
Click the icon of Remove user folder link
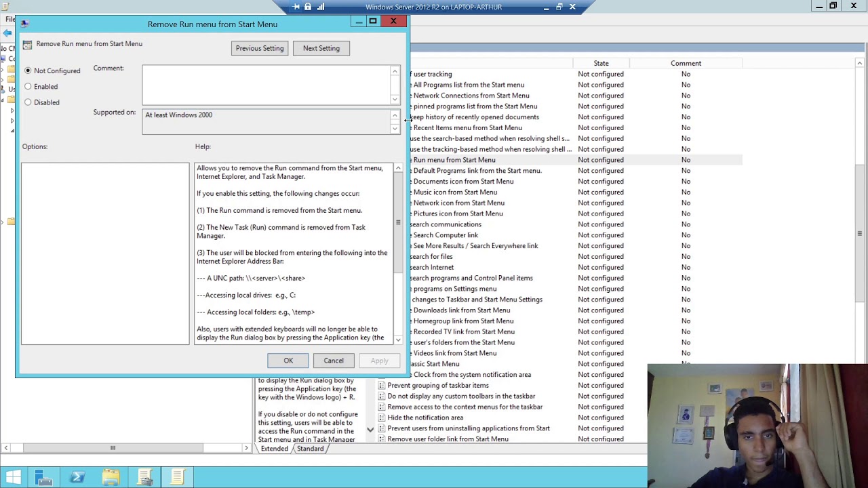(x=381, y=439)
